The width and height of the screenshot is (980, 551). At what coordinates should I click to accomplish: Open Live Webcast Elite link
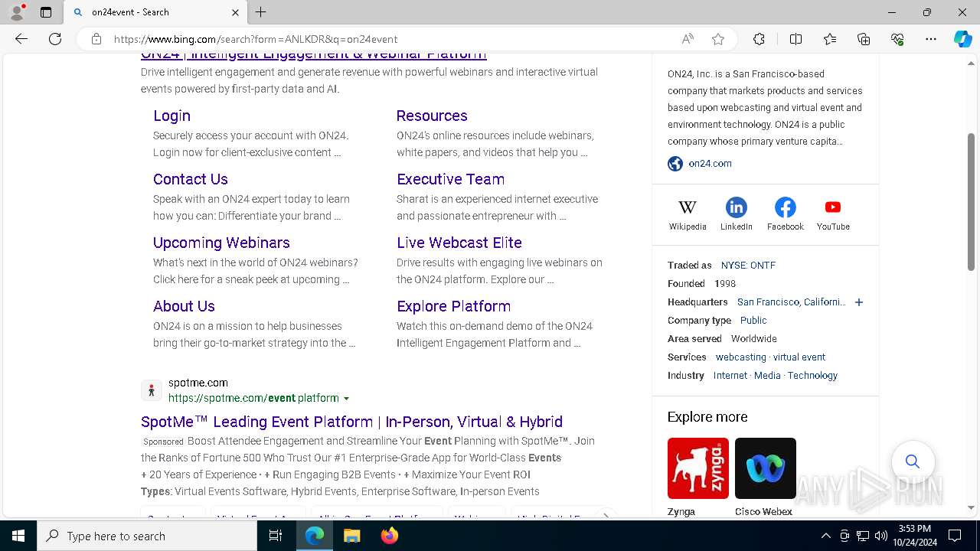coord(459,243)
